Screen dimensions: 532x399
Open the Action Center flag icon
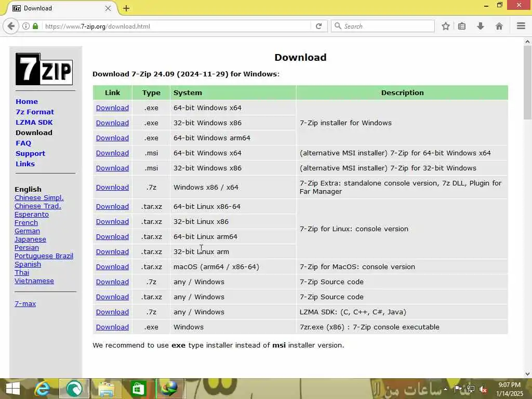(x=458, y=389)
